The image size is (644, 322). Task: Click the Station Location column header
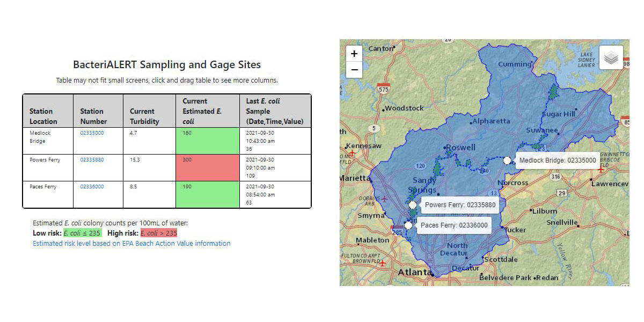[x=48, y=111]
